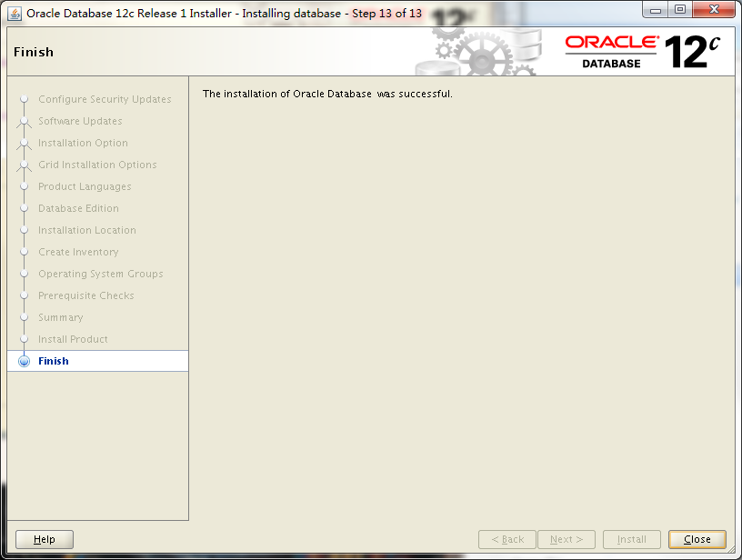Select the Configure Security Updates step
The height and width of the screenshot is (560, 742).
click(x=105, y=99)
